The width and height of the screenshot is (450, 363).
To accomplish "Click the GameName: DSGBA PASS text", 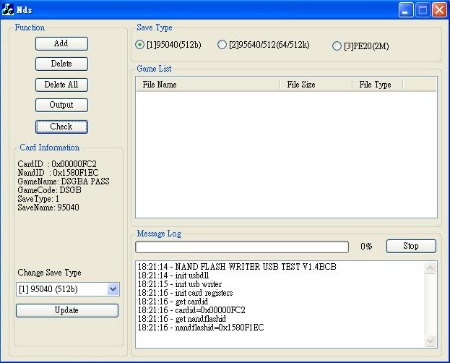I will pyautogui.click(x=63, y=181).
